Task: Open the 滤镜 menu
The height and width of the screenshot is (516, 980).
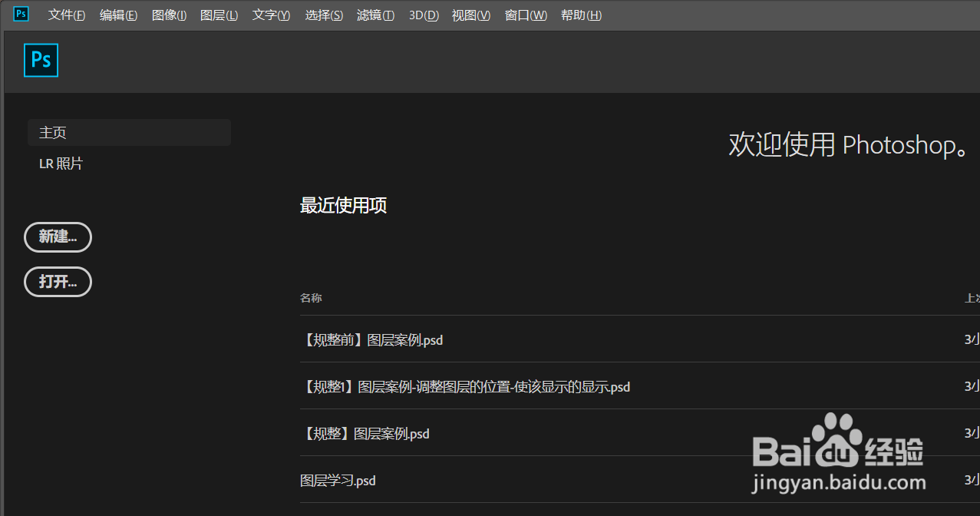Action: (x=375, y=15)
